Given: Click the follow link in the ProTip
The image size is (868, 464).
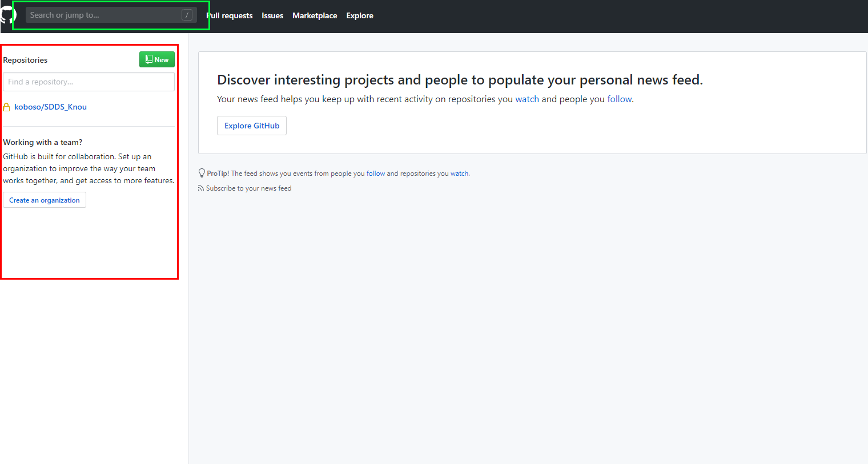Looking at the screenshot, I should tap(376, 174).
